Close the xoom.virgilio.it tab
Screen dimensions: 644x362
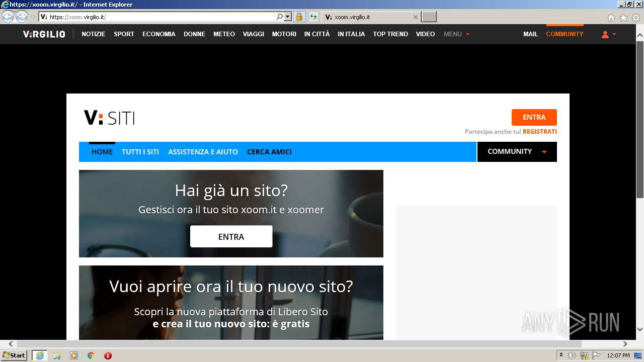415,17
